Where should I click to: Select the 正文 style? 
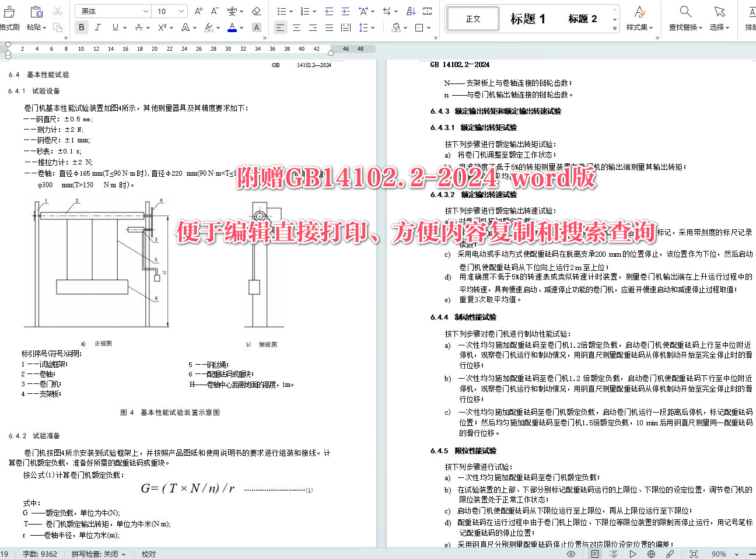(x=473, y=18)
